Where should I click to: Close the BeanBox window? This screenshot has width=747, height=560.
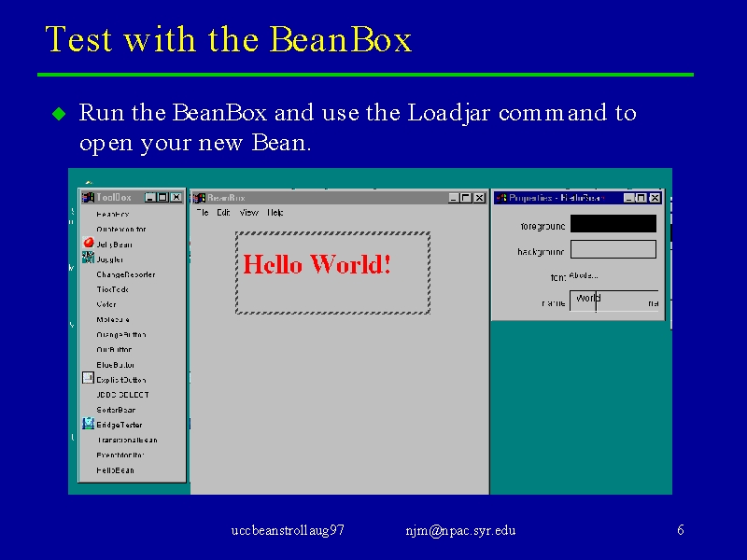479,198
